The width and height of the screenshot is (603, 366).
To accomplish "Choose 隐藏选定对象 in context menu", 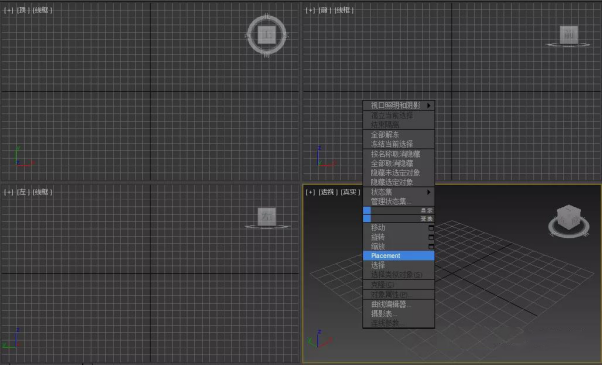I will (399, 182).
